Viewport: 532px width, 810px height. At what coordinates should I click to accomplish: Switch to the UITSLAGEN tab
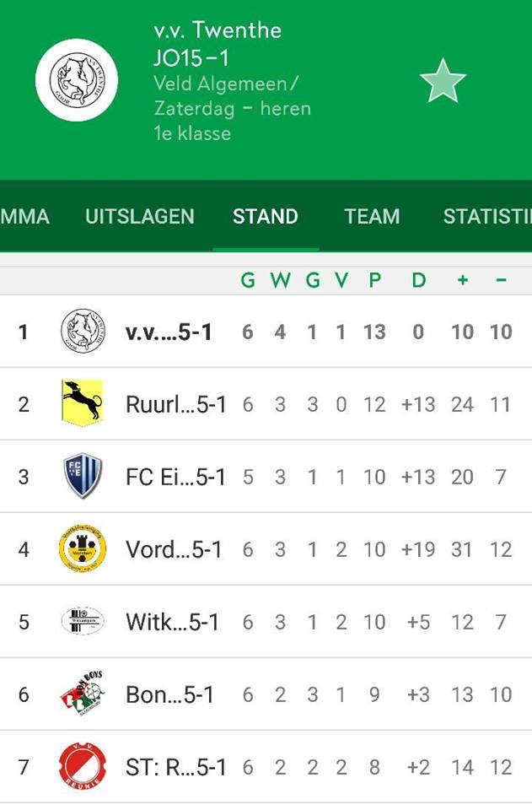pyautogui.click(x=140, y=217)
